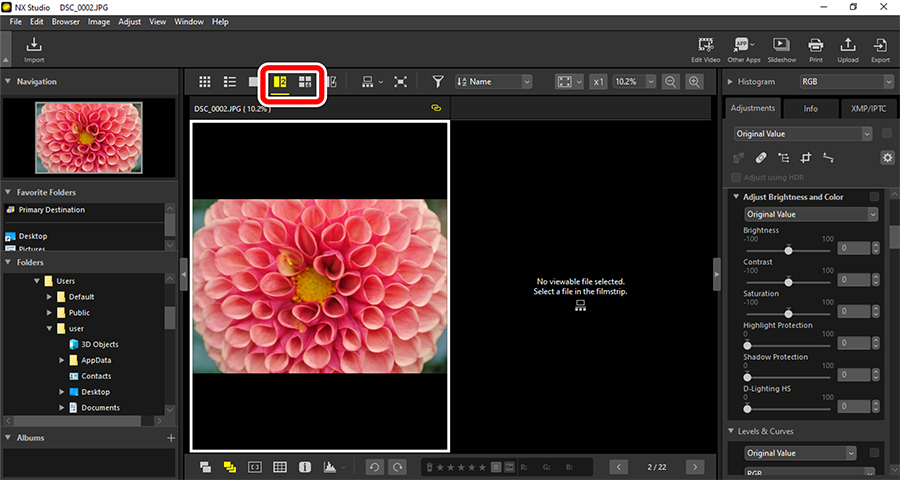The width and height of the screenshot is (900, 480).
Task: Click the Brightness value input field
Action: pos(854,248)
